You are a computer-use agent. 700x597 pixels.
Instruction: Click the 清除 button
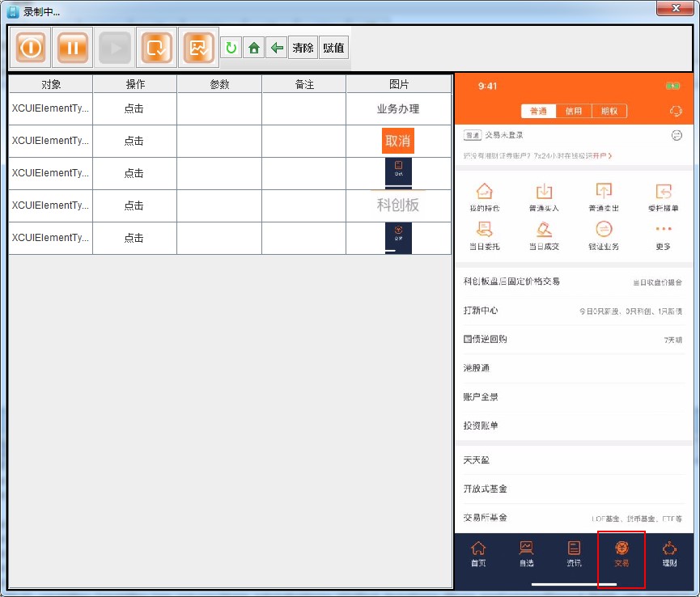tap(303, 49)
